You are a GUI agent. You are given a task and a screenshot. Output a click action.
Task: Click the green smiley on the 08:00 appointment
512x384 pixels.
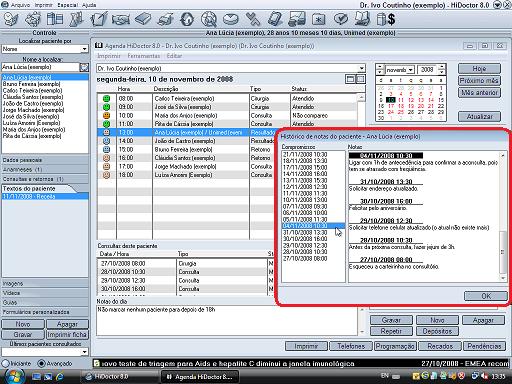(x=106, y=98)
